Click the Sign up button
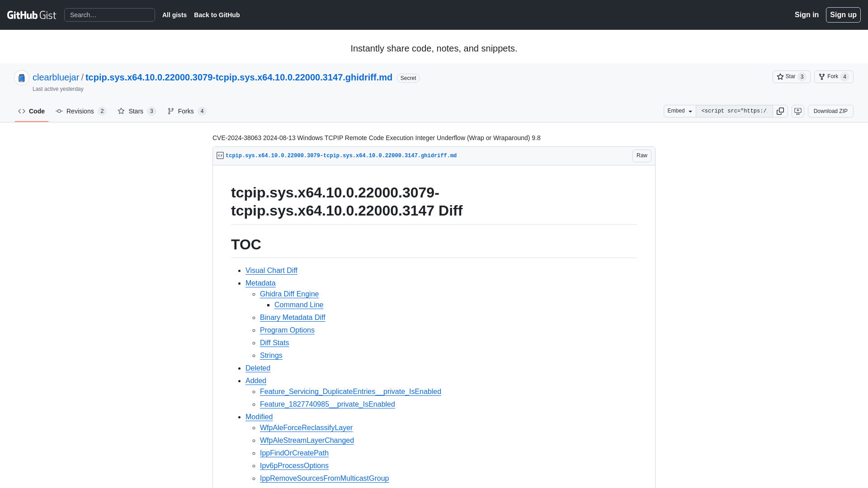The image size is (868, 488). click(843, 15)
